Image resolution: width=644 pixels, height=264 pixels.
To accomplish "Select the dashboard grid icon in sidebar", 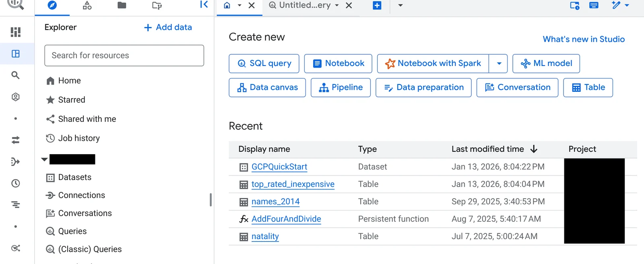I will [x=16, y=32].
